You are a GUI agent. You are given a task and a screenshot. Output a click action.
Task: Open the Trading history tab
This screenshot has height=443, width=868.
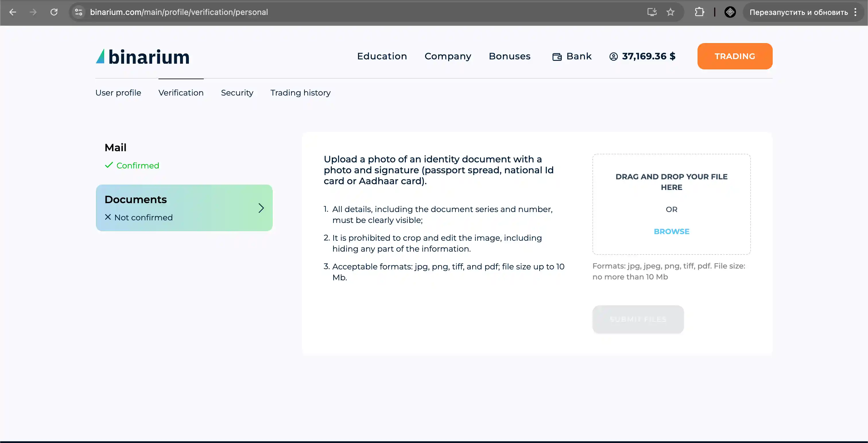(301, 93)
